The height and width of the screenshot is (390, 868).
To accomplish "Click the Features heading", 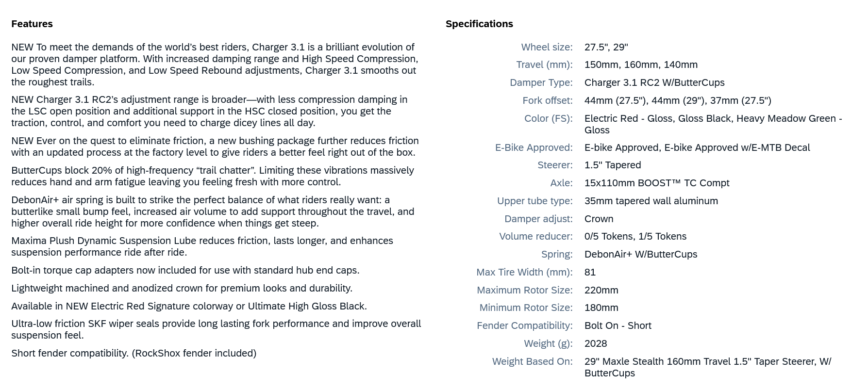I will (x=32, y=24).
